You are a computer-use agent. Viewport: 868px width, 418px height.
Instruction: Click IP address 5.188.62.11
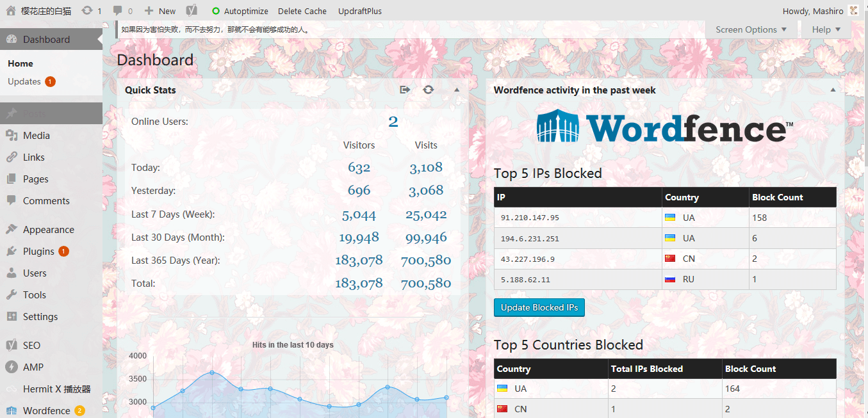tap(525, 279)
